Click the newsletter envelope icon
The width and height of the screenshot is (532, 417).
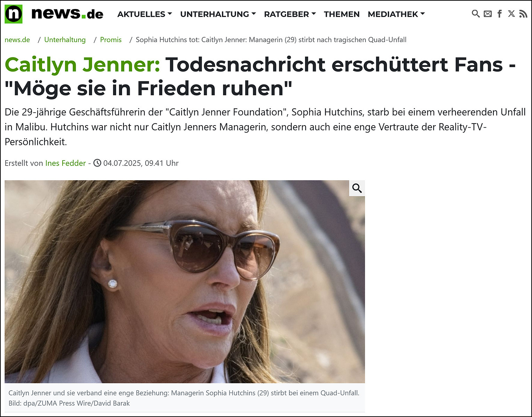tap(488, 14)
